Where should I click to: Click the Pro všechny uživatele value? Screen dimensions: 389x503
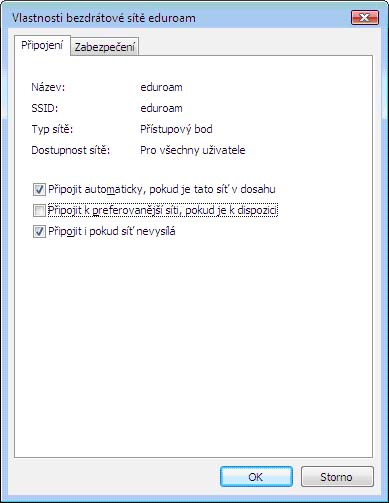[193, 150]
